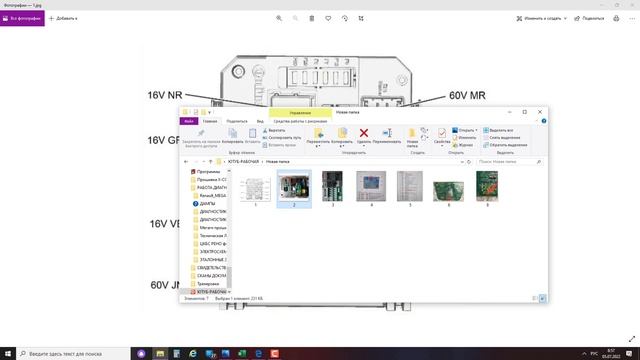The width and height of the screenshot is (640, 360).
Task: Click ЮТУБ-РАБОЧАЯ in the address path
Action: (243, 162)
